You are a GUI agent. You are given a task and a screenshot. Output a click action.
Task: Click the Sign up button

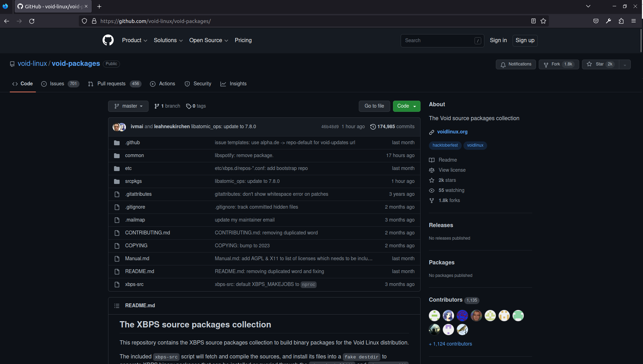pyautogui.click(x=525, y=40)
